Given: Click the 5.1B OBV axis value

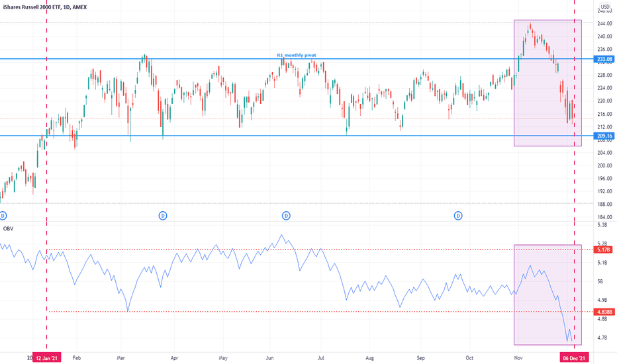Looking at the screenshot, I should pos(602,263).
